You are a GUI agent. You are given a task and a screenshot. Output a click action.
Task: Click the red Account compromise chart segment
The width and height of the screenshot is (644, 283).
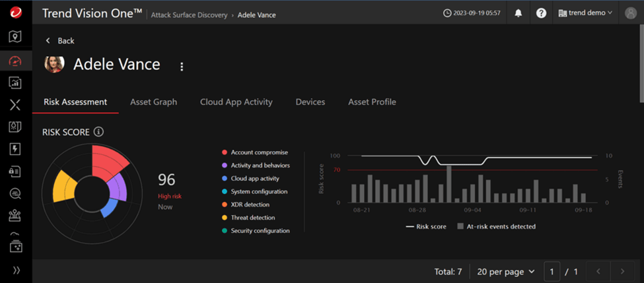pyautogui.click(x=108, y=162)
